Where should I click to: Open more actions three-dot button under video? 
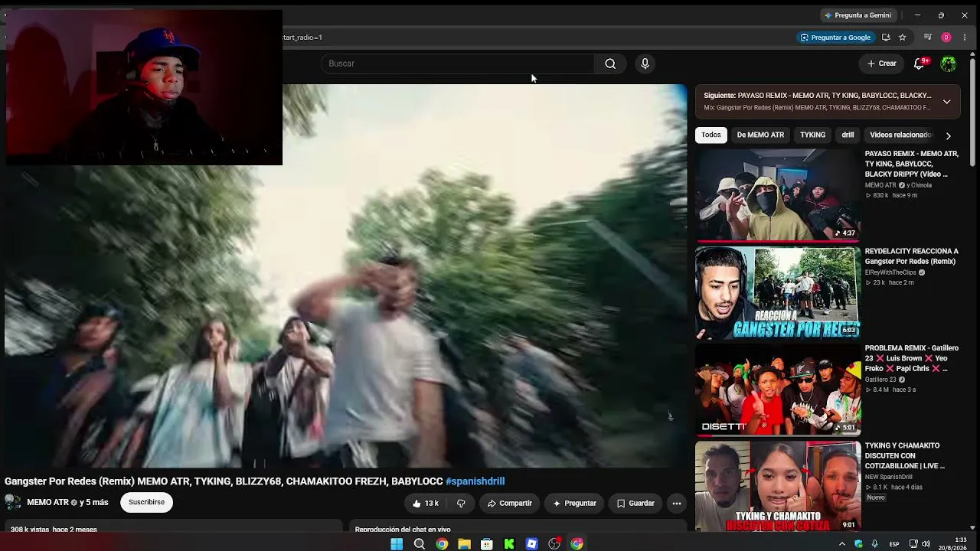pyautogui.click(x=677, y=503)
